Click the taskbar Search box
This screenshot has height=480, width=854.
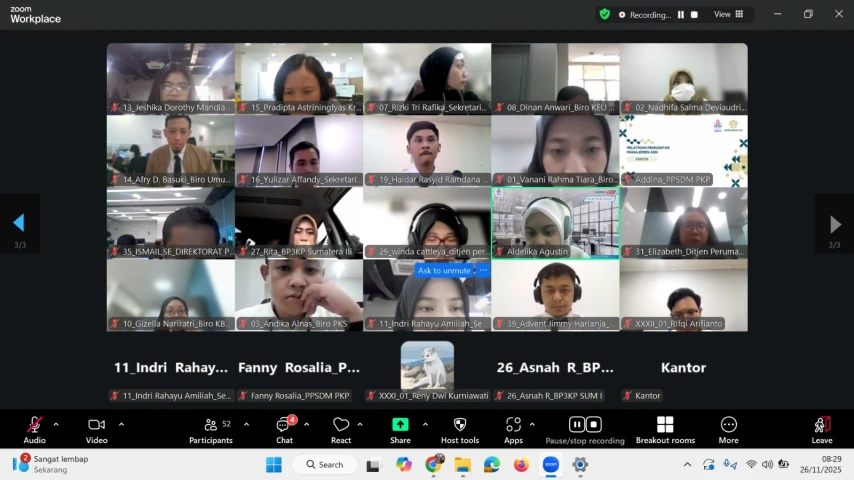coord(325,465)
